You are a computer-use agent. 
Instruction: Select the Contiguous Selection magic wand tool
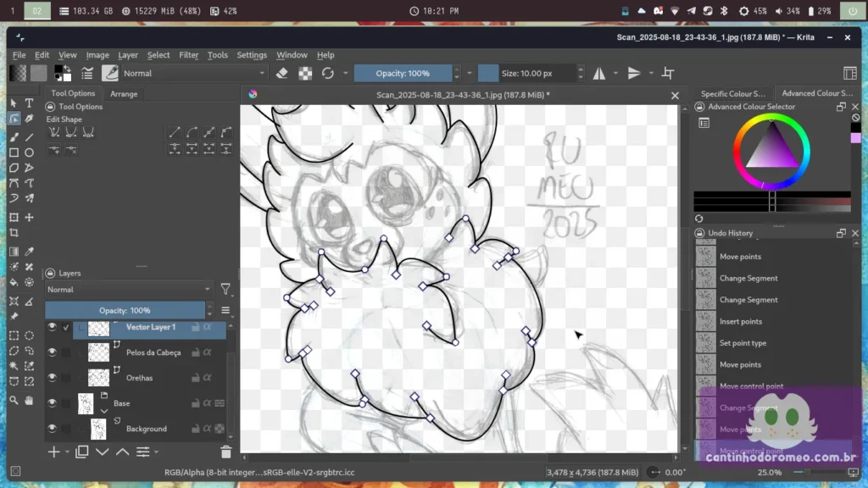point(14,366)
